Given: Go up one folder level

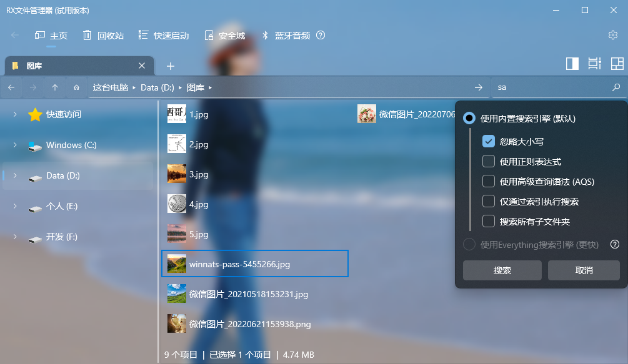Looking at the screenshot, I should click(x=55, y=87).
